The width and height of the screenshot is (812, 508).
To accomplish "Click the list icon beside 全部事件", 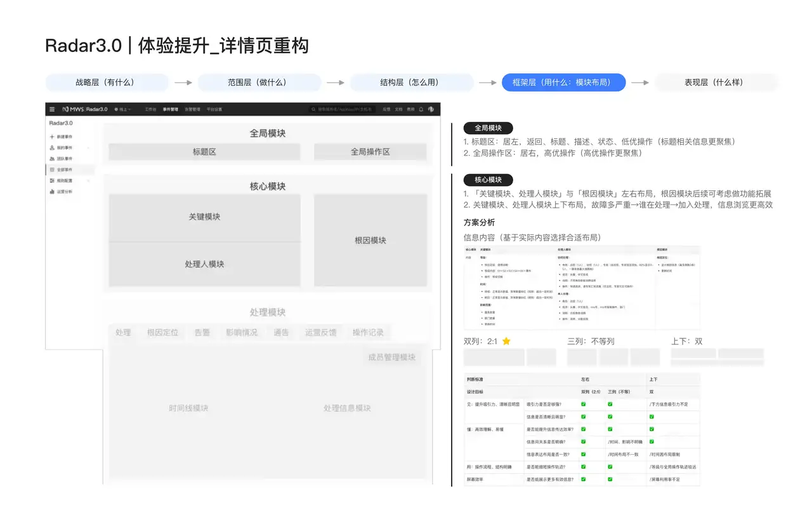I will coord(52,170).
